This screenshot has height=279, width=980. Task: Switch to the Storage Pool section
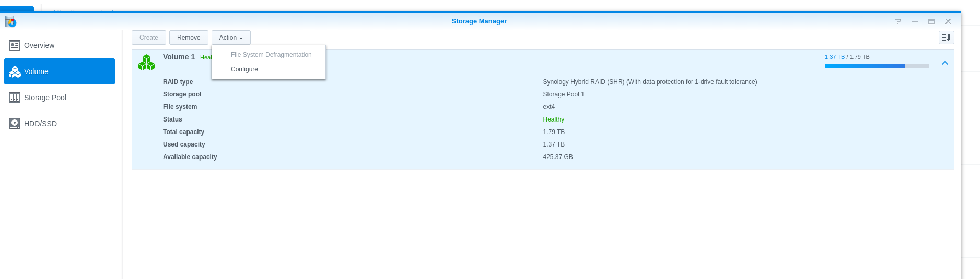click(x=60, y=98)
